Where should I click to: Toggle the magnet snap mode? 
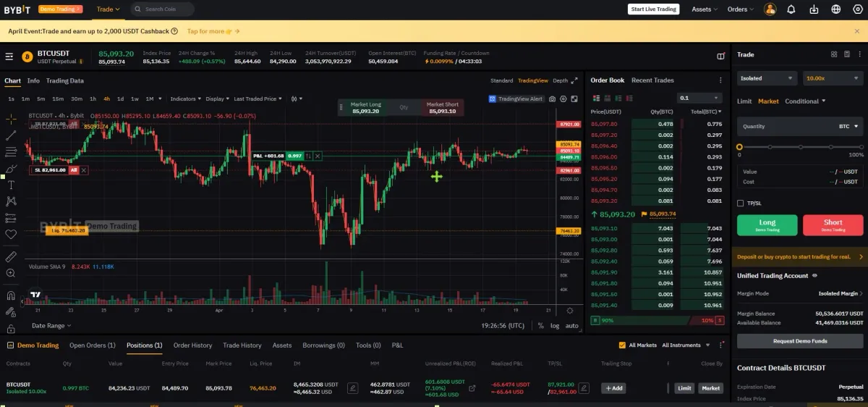coord(11,295)
